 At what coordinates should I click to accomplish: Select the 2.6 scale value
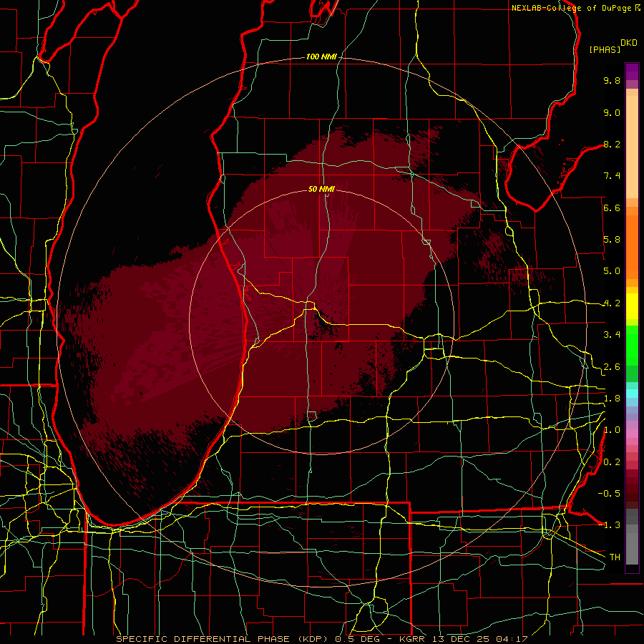[x=612, y=367]
